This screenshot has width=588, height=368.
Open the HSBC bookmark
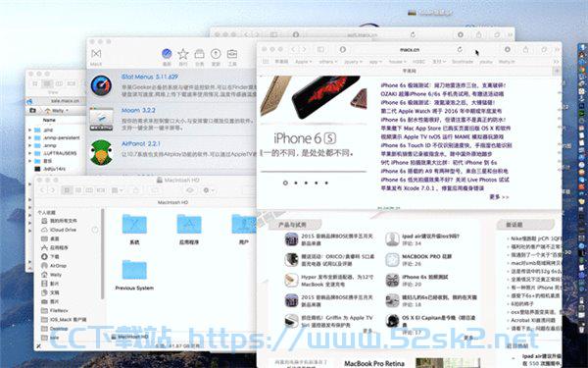[x=418, y=62]
